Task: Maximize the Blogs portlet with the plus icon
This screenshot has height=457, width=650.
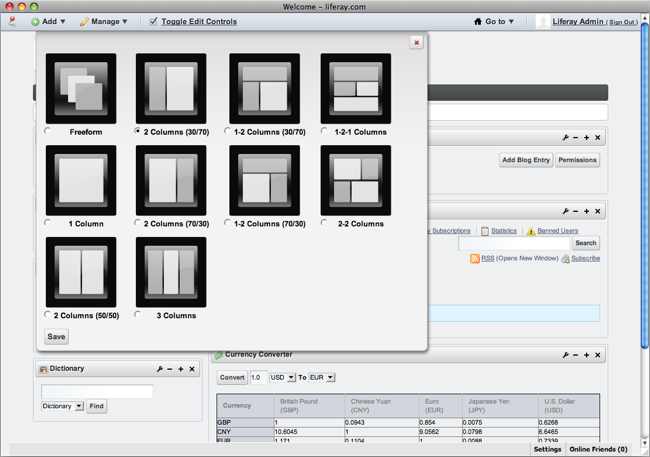Action: pyautogui.click(x=587, y=138)
